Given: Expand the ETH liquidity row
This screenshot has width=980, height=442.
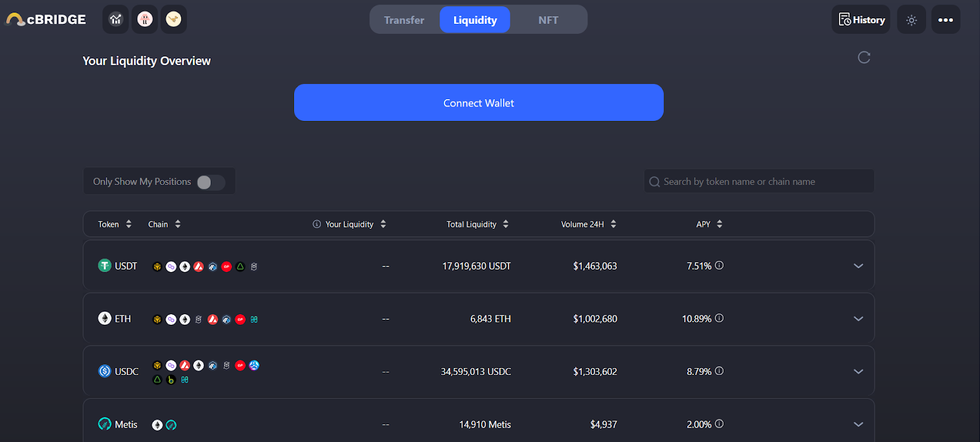Looking at the screenshot, I should click(x=858, y=318).
